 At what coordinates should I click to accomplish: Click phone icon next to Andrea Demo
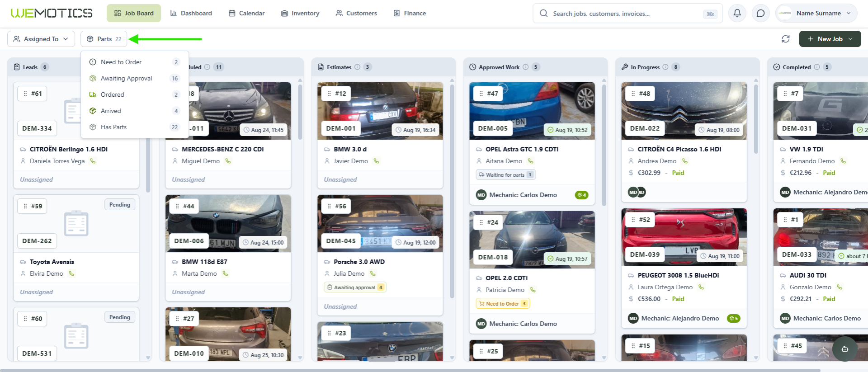click(685, 161)
